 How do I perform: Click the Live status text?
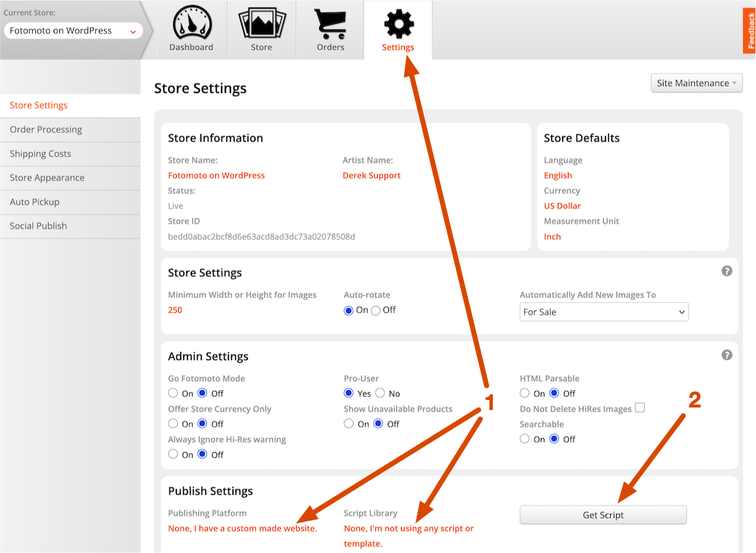[x=176, y=206]
